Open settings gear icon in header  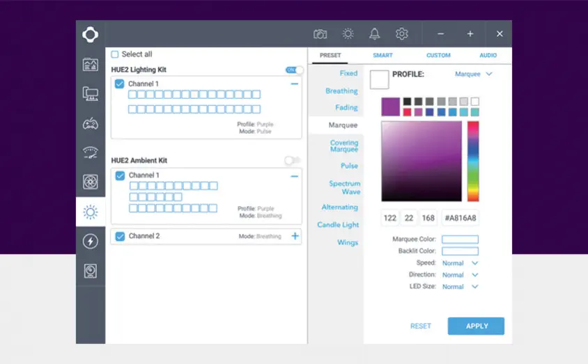(401, 33)
